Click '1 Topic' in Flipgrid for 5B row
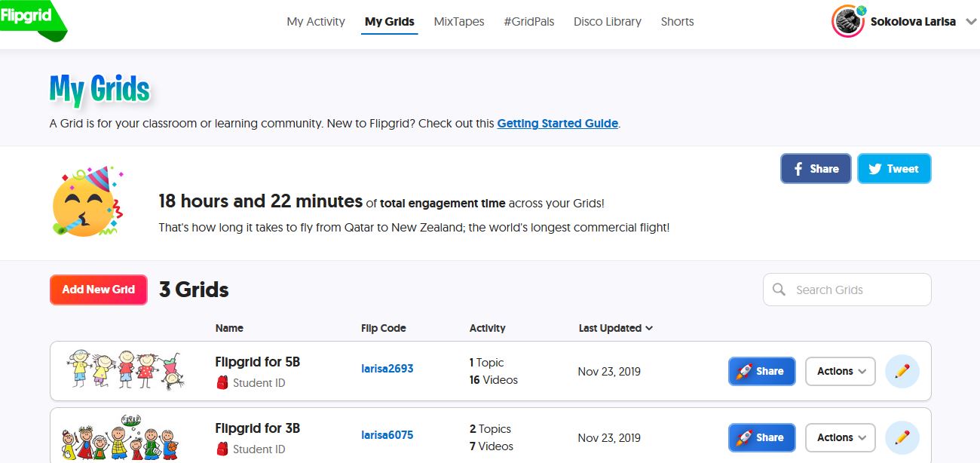 click(486, 363)
